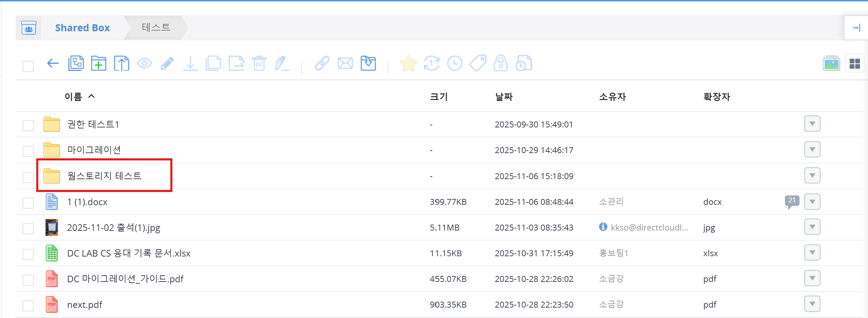This screenshot has height=318, width=868.
Task: Open dropdown menu for 마이그레이션 folder
Action: click(812, 150)
